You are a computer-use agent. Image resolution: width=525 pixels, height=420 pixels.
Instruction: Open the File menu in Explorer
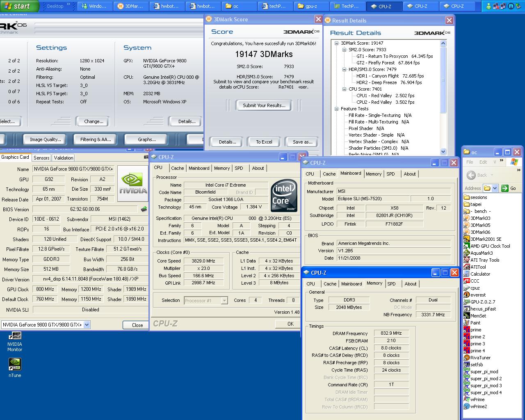coord(470,162)
